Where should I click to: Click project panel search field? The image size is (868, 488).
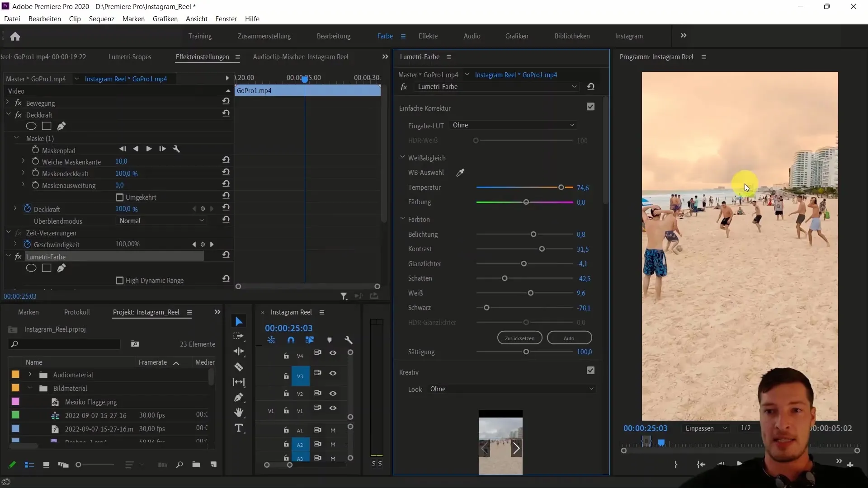coord(65,344)
